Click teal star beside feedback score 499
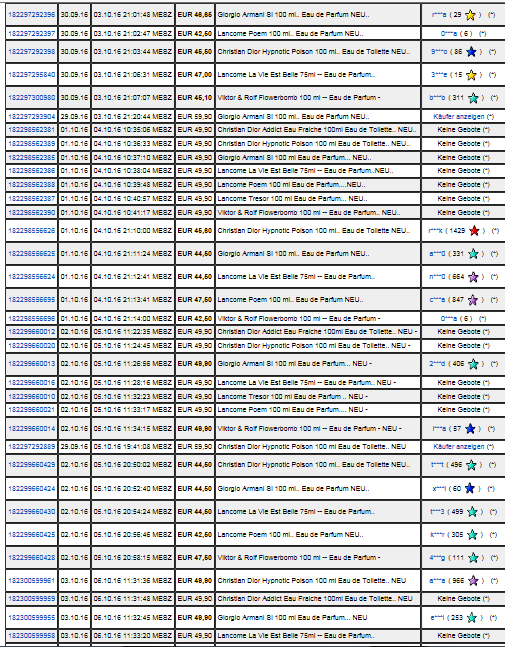Screen dimensions: 505x647 (x=472, y=512)
